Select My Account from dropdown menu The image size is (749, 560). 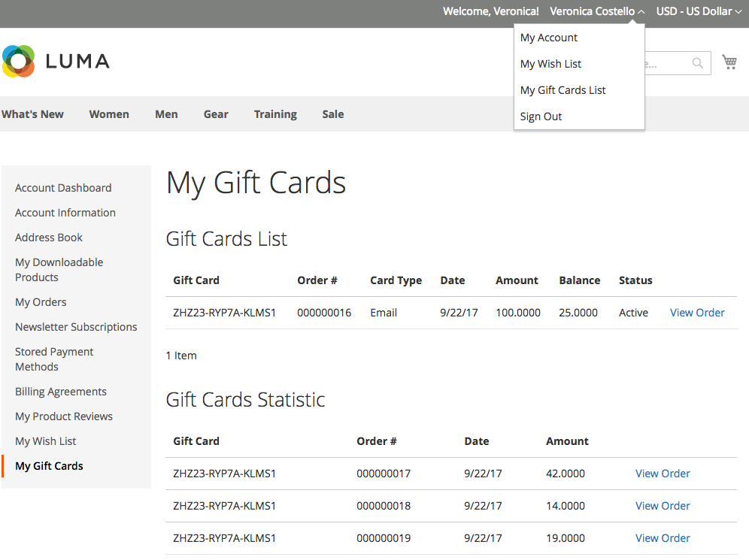click(549, 38)
